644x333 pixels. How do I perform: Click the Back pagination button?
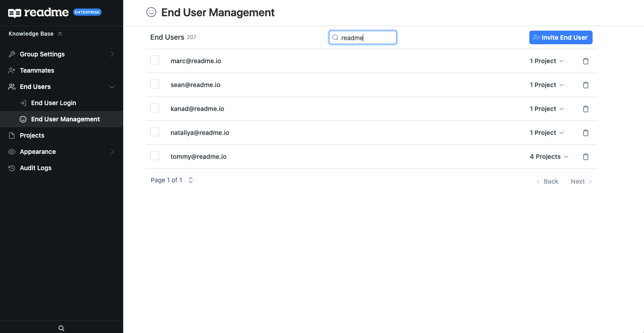coord(547,181)
